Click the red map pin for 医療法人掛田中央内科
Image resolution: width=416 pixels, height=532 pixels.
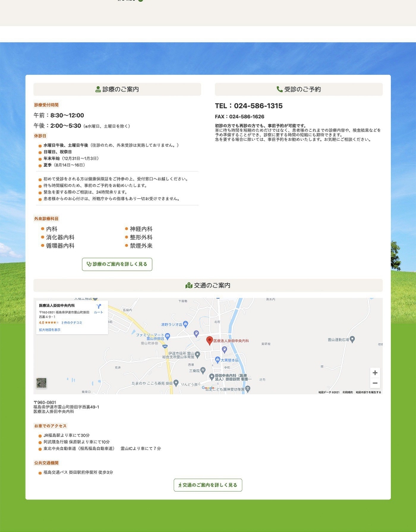(210, 341)
